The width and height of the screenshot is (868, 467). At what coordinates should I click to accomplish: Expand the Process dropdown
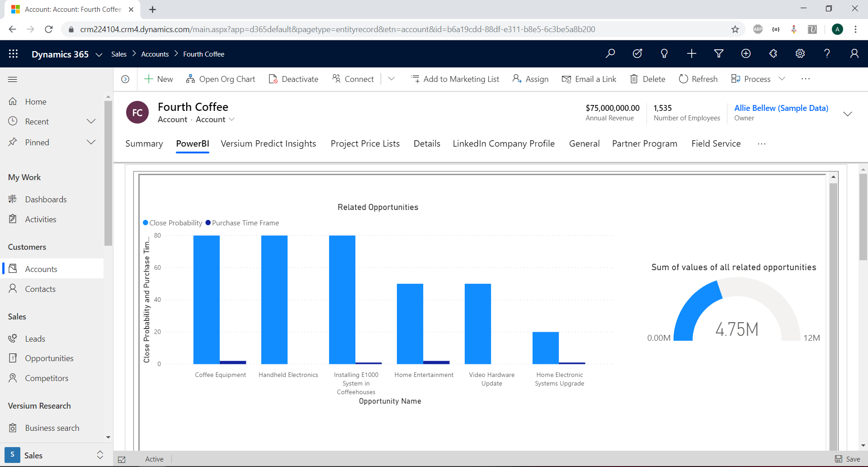[x=782, y=79]
